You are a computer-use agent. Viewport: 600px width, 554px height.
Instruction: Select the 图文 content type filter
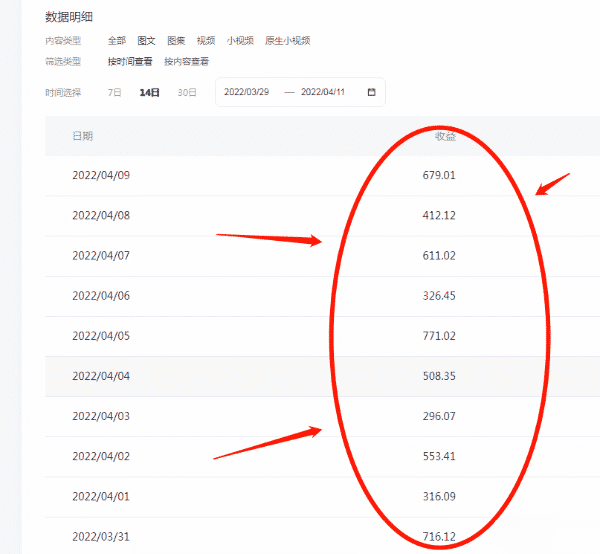(146, 41)
